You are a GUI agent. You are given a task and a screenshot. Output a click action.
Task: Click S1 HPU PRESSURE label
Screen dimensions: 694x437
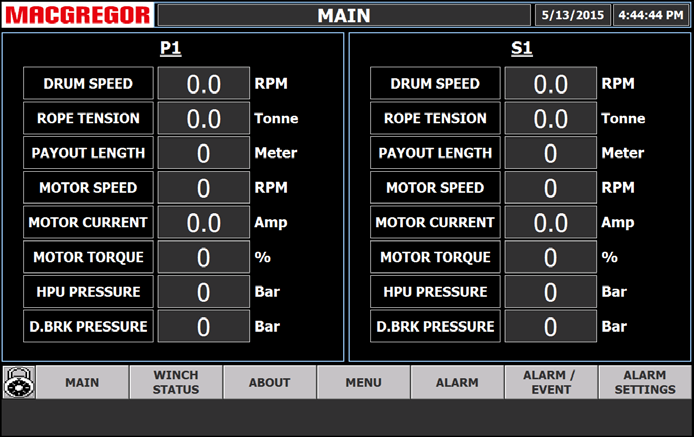pos(435,291)
